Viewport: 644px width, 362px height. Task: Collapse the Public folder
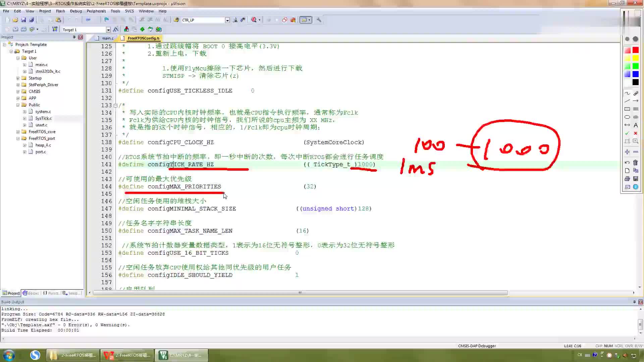pos(18,105)
